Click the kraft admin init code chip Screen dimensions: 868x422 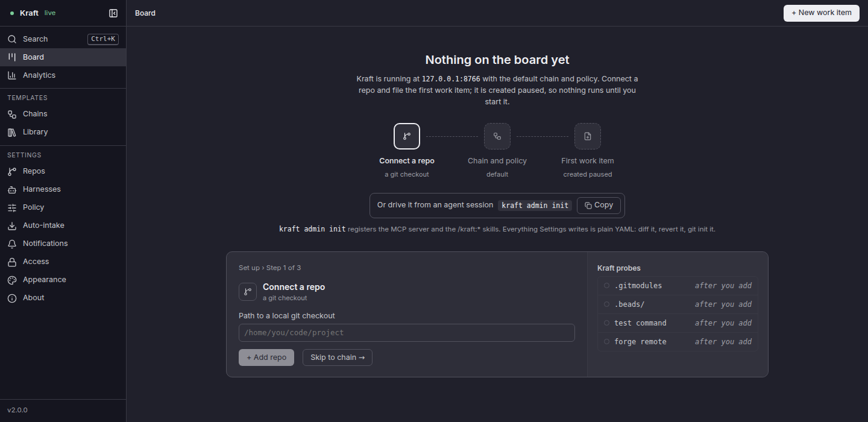[x=535, y=206]
